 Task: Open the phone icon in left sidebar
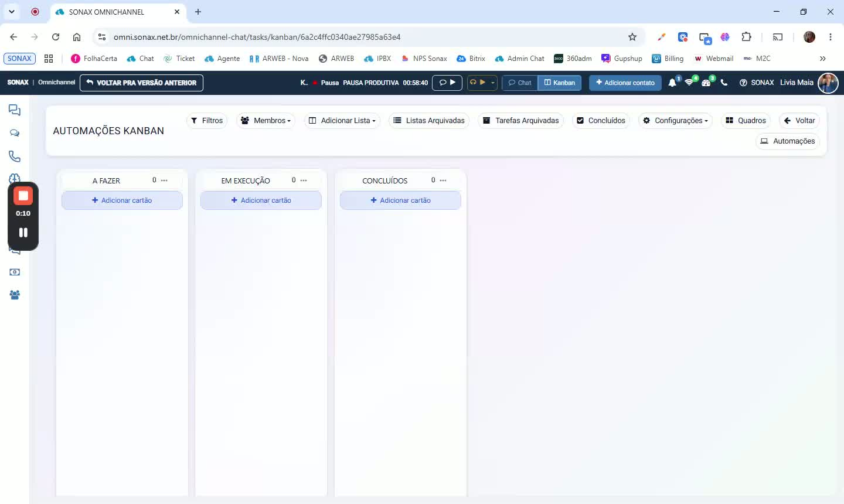coord(15,156)
